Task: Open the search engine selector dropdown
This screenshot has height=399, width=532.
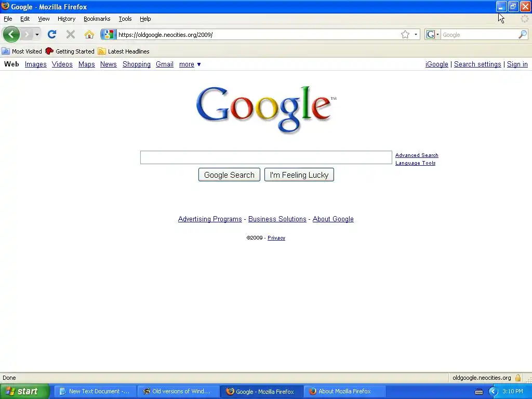Action: pos(433,34)
